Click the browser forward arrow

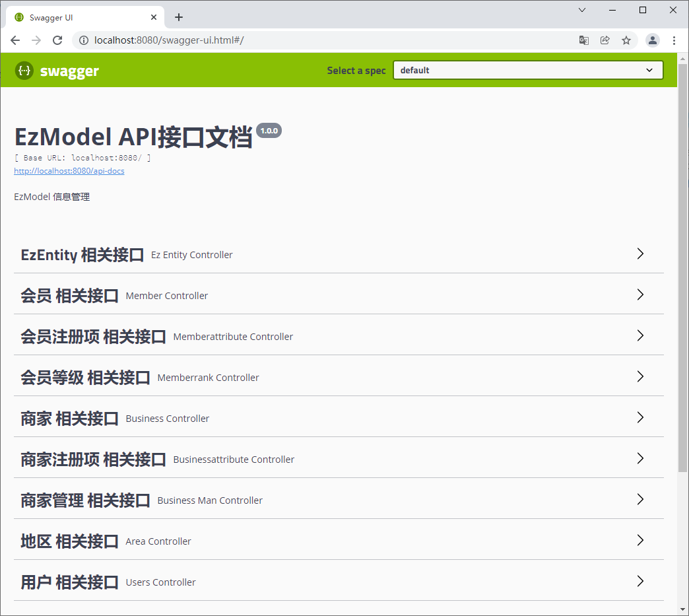click(x=36, y=40)
